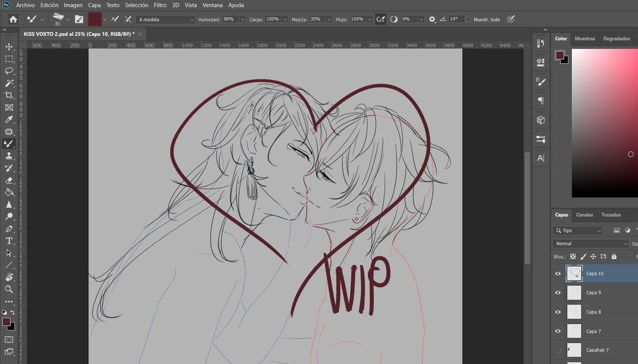Image resolution: width=638 pixels, height=364 pixels.
Task: Open the Humedad value dropdown
Action: pyautogui.click(x=243, y=19)
